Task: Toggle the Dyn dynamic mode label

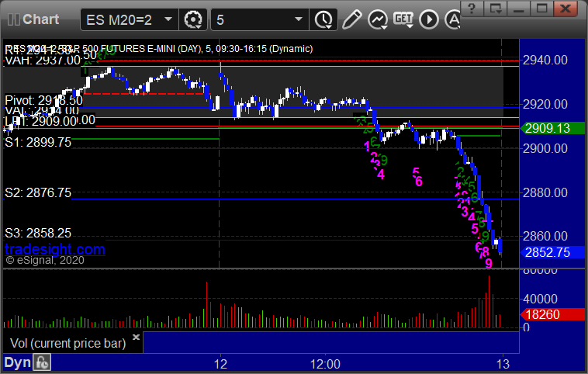Action: click(17, 362)
